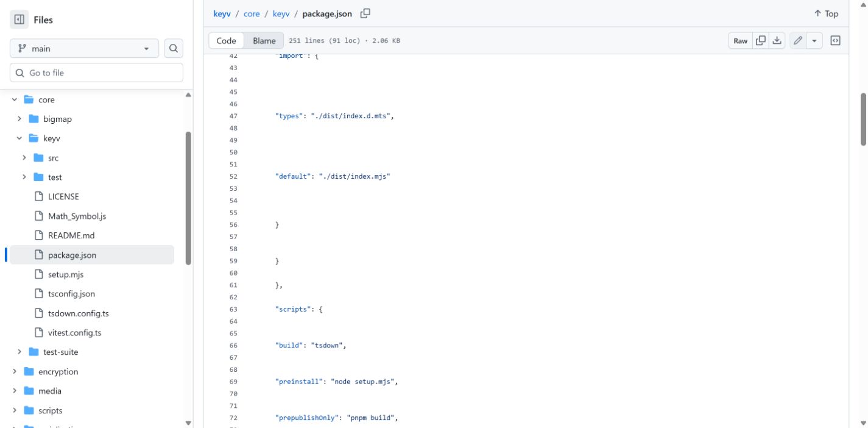This screenshot has width=868, height=428.
Task: Click the LICENSE file icon
Action: point(38,196)
